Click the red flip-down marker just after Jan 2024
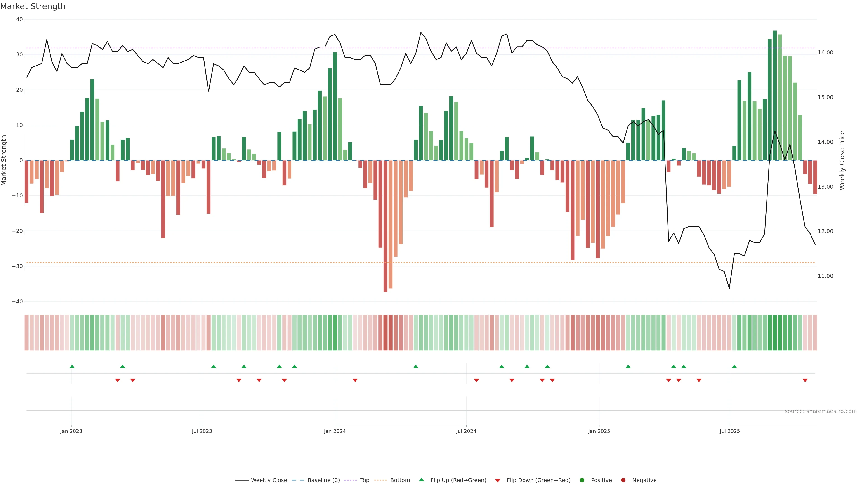Screen dimensions: 868x488 pos(355,380)
